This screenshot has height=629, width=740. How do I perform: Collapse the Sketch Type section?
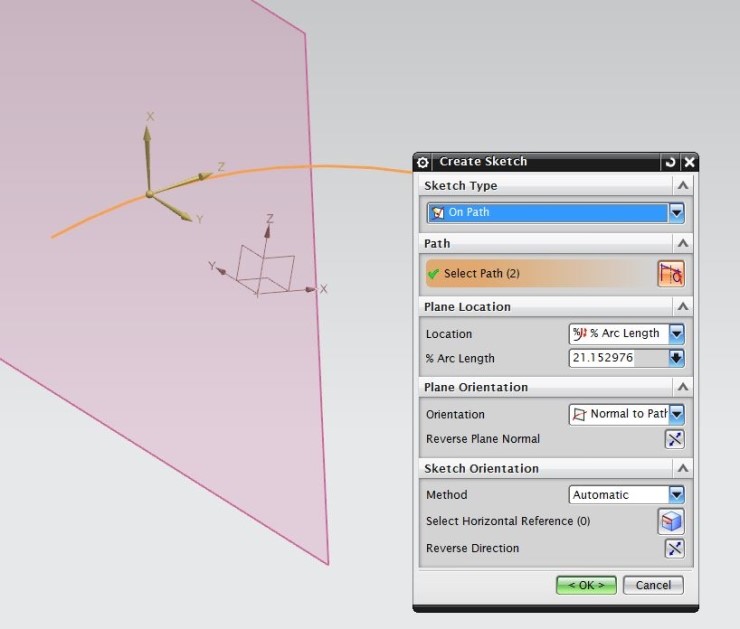[x=682, y=186]
